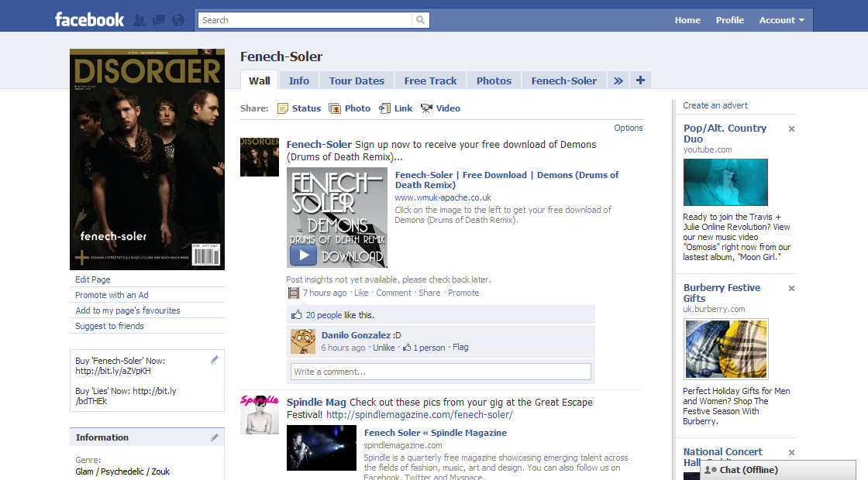Click Add to my page's favourites

[128, 310]
